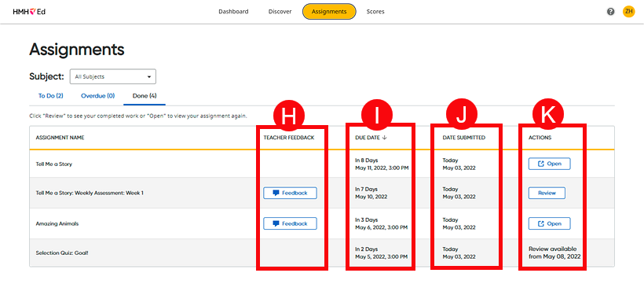Click the Assignments page heading
The width and height of the screenshot is (644, 284).
coord(77,50)
